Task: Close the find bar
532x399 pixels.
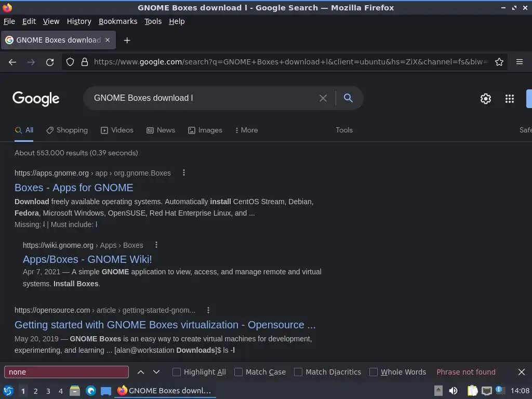Action: tap(522, 372)
